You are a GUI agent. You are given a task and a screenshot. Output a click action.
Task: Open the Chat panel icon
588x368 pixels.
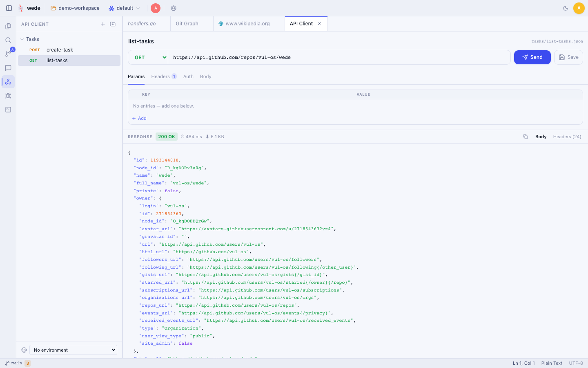point(8,68)
